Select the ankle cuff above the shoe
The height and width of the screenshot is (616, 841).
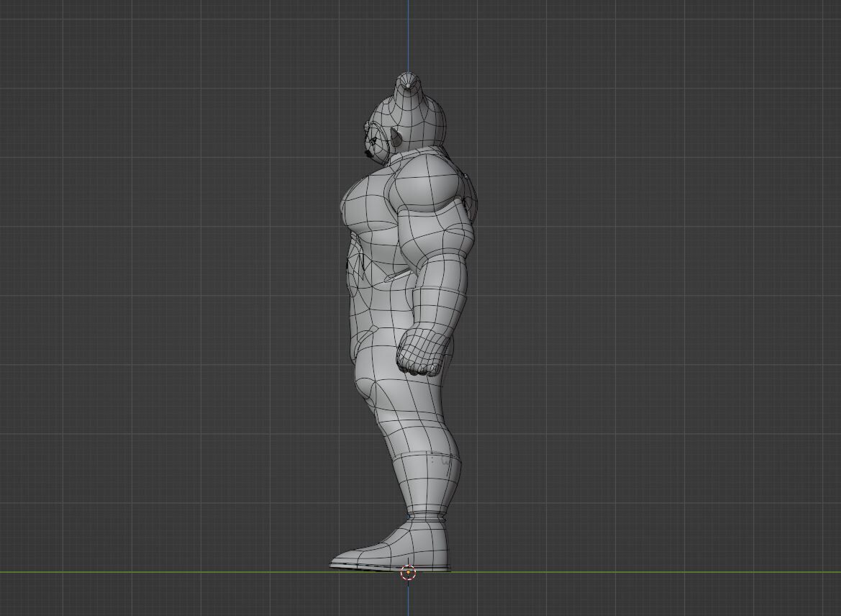pos(428,519)
